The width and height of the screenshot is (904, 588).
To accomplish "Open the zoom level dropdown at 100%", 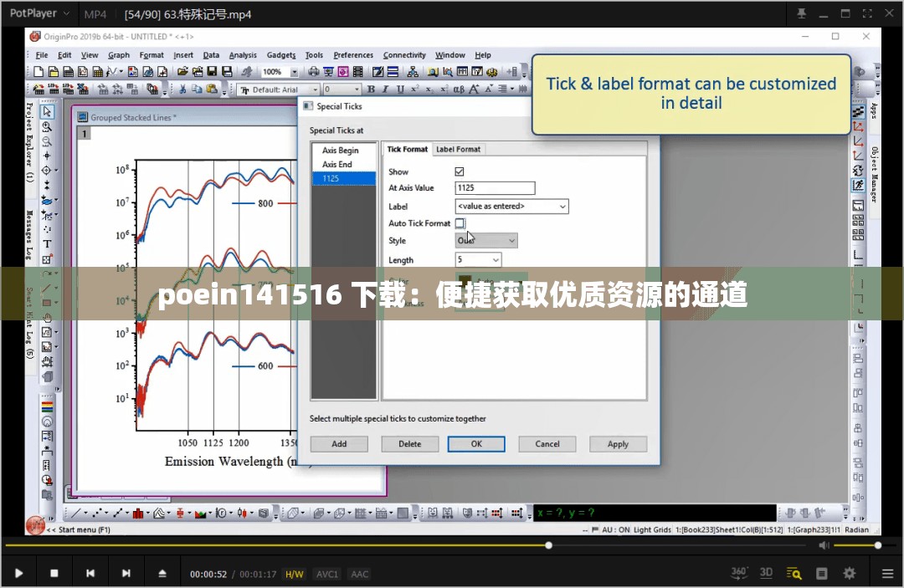I will [x=295, y=71].
